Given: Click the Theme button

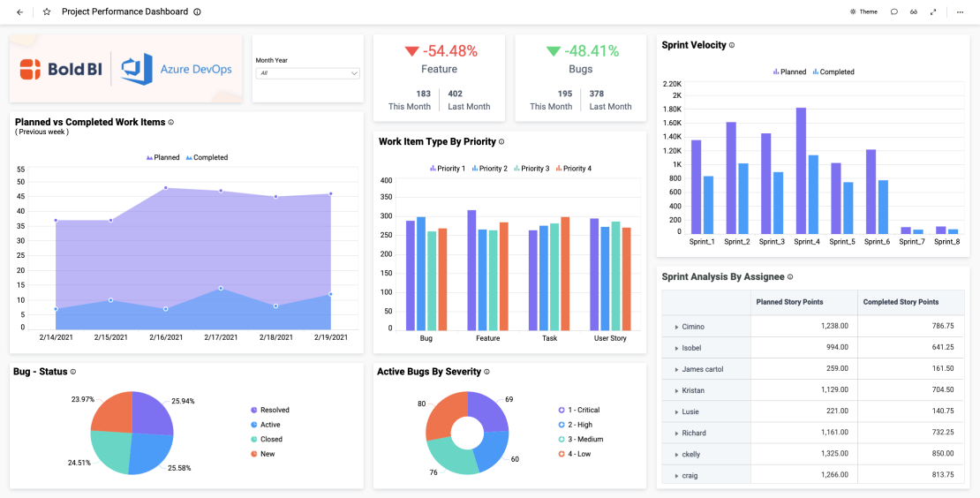Looking at the screenshot, I should click(863, 12).
